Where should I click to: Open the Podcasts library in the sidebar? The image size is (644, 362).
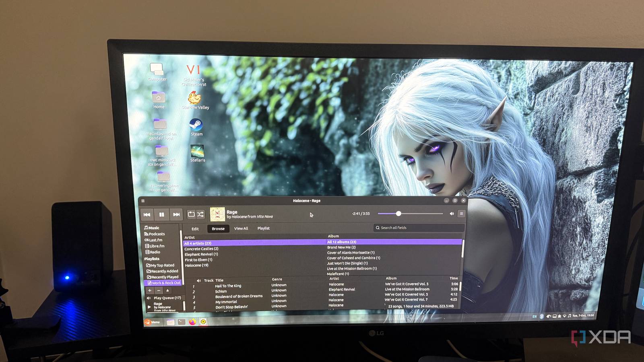[157, 234]
